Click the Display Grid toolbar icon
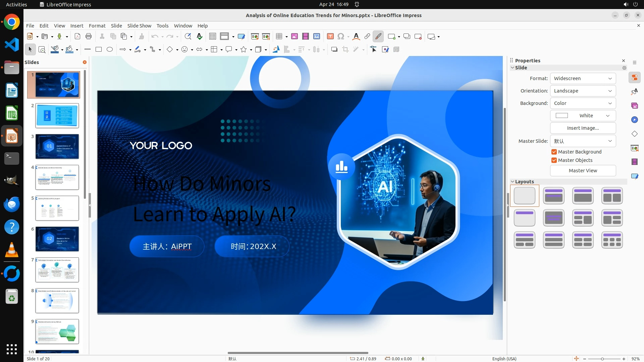The width and height of the screenshot is (644, 362). (x=212, y=37)
